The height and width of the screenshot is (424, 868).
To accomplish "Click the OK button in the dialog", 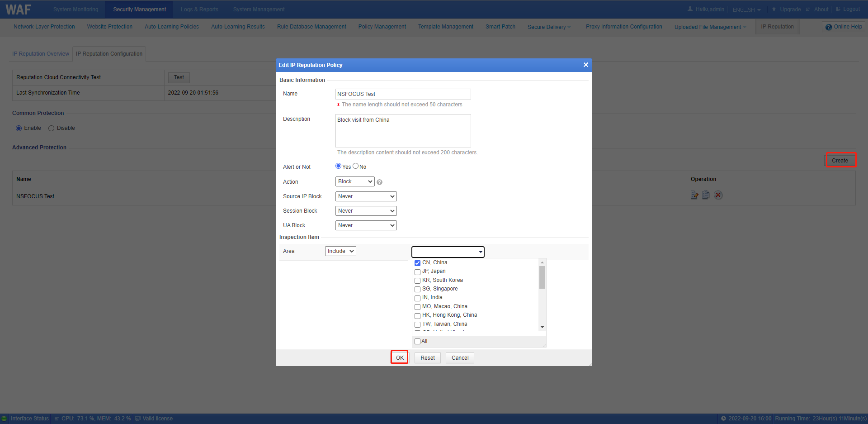I will tap(400, 357).
